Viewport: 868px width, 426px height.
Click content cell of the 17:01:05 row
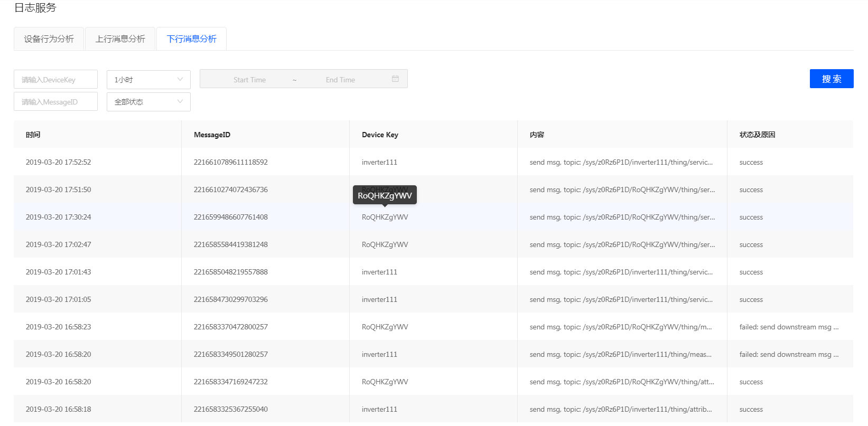(621, 299)
